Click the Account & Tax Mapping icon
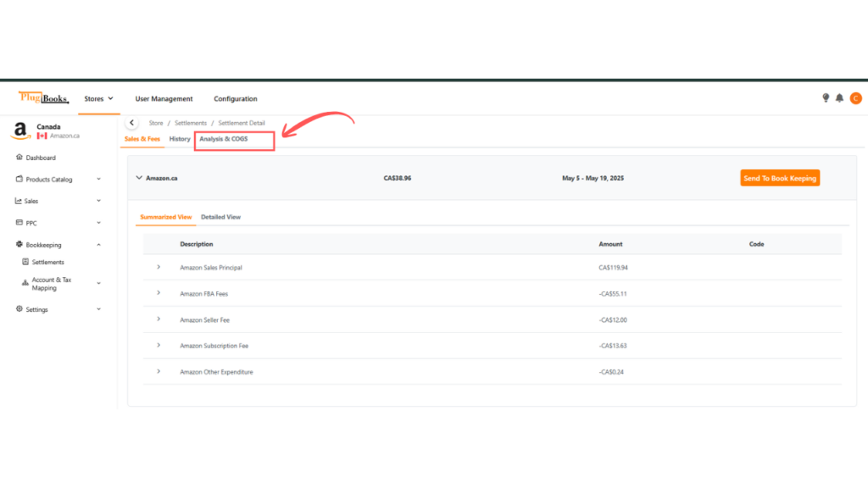 pos(25,283)
